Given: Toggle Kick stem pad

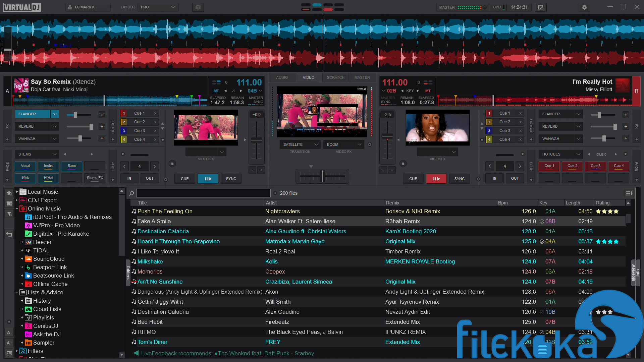Looking at the screenshot, I should click(x=25, y=178).
